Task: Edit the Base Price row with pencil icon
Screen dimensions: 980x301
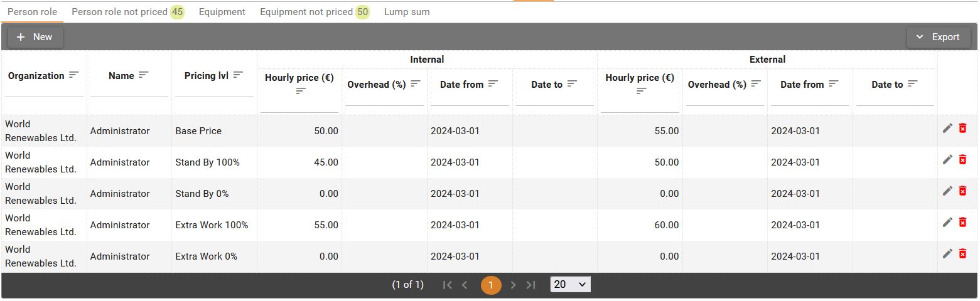Action: (947, 128)
